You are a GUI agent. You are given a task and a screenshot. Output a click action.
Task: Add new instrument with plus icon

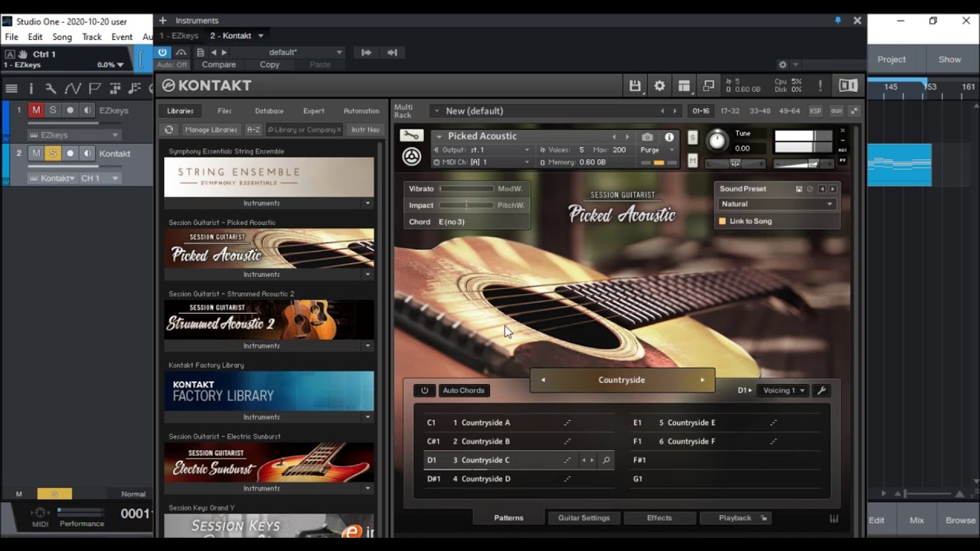click(x=162, y=21)
